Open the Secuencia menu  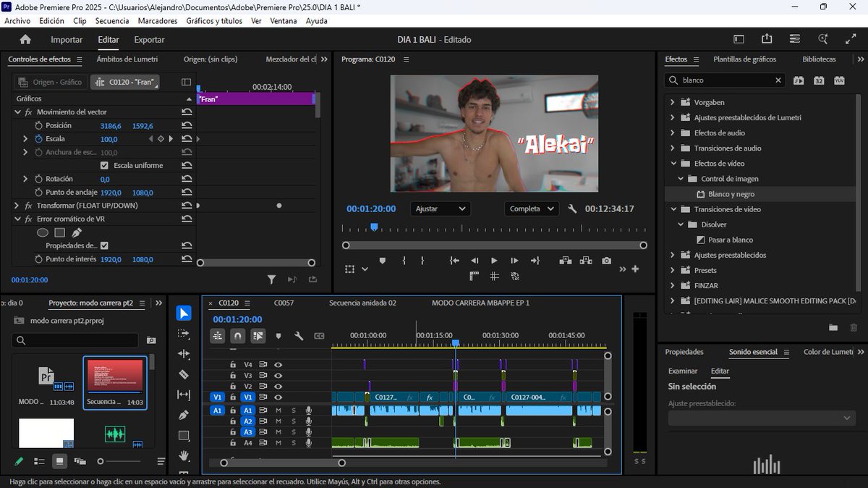click(112, 21)
